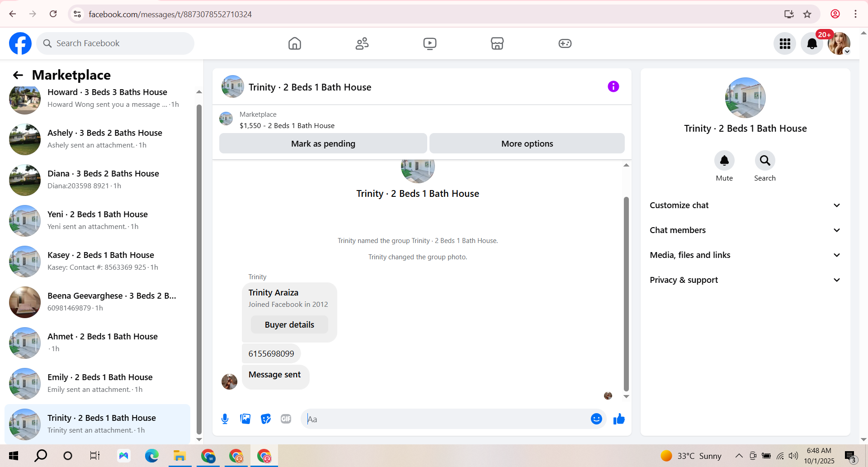The height and width of the screenshot is (467, 868).
Task: Reload the page in the browser
Action: 53,14
